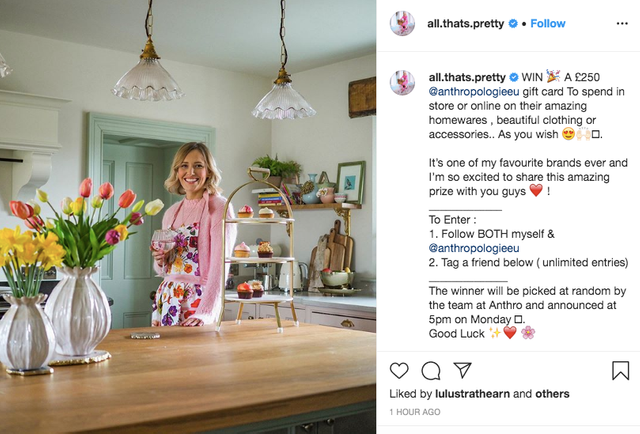
Task: Open first @anthropologieeu mention link
Action: tap(474, 91)
